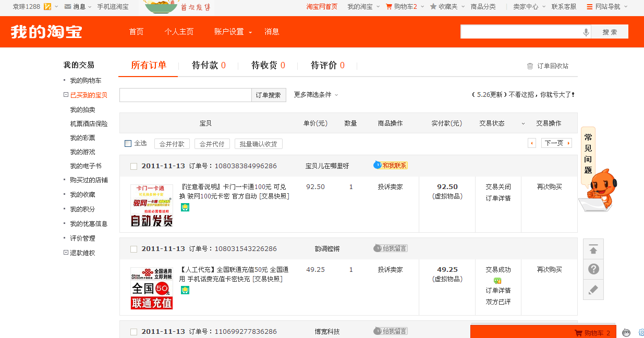Screen dimensions: 644x338
Task: Click the order search input field
Action: pos(186,95)
